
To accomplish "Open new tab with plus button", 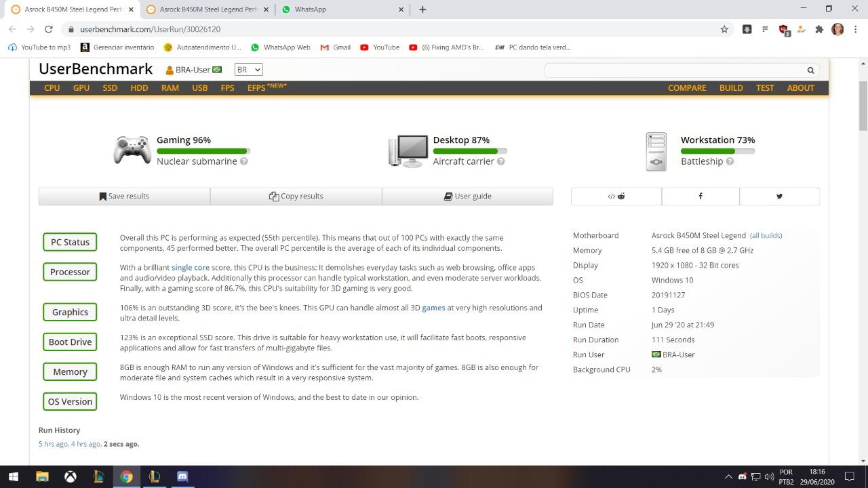I will (422, 9).
